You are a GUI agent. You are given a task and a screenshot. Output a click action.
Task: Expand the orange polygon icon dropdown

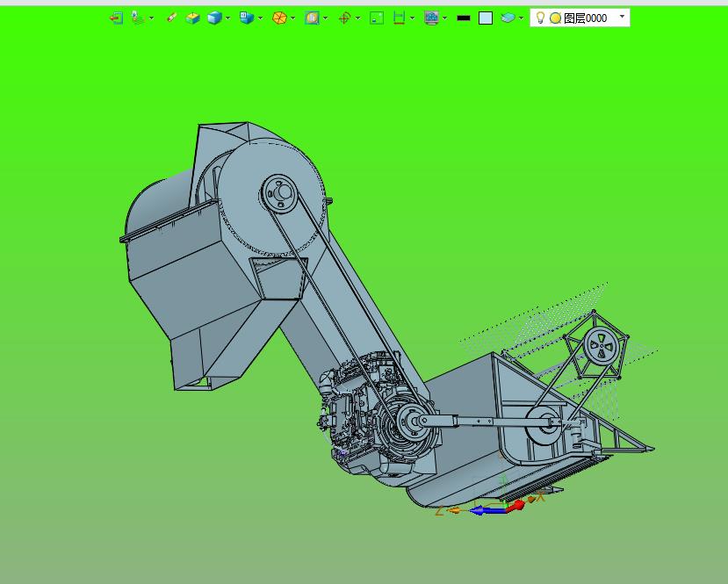click(x=293, y=18)
